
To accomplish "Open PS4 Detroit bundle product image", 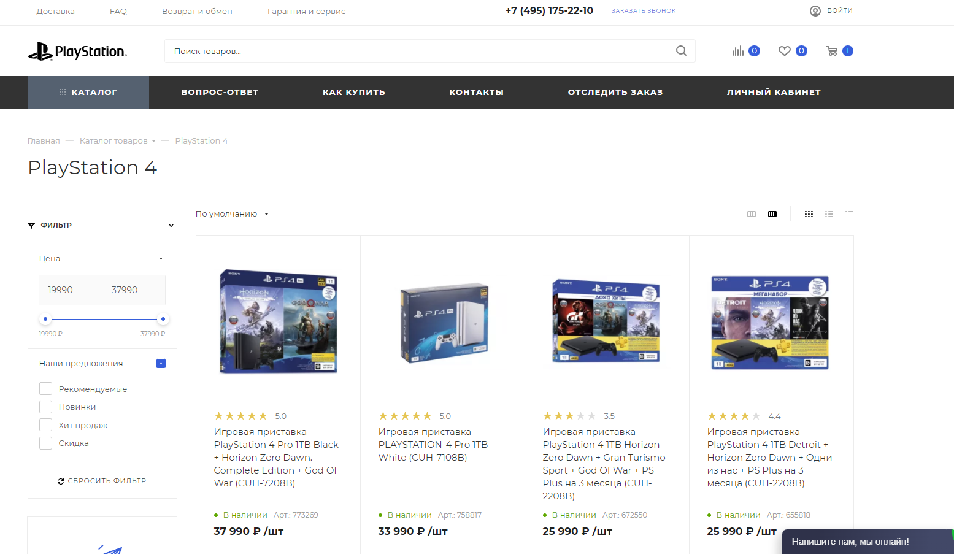I will [x=771, y=323].
